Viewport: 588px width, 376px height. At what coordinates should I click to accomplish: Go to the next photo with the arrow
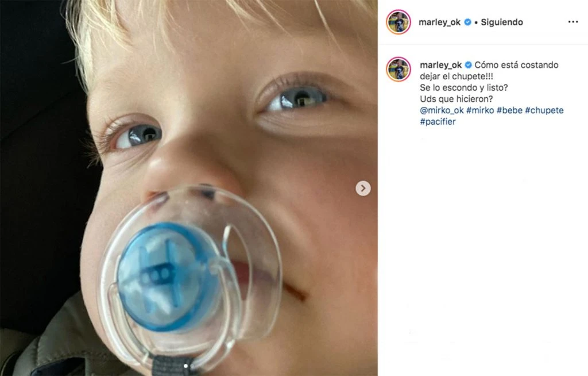[363, 189]
